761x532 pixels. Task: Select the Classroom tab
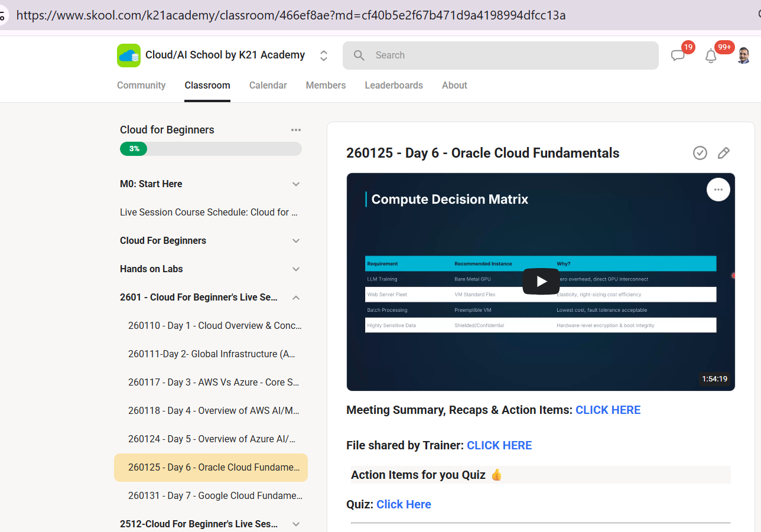coord(207,85)
